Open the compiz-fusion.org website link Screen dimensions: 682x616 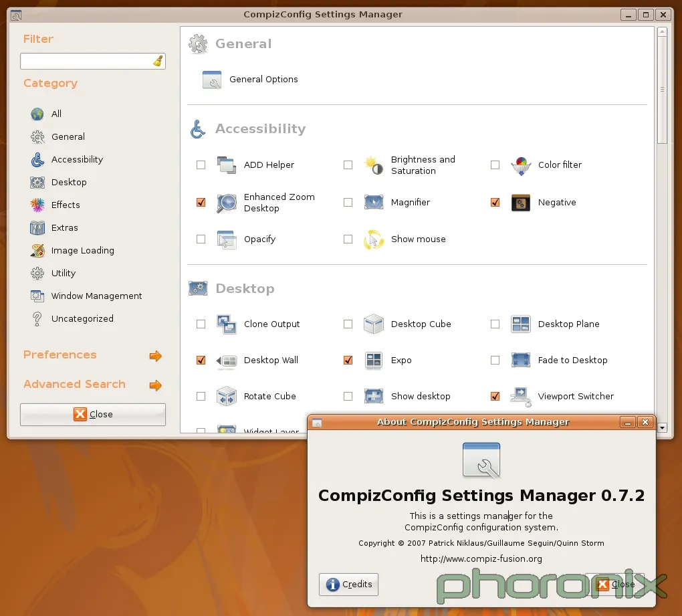481,558
